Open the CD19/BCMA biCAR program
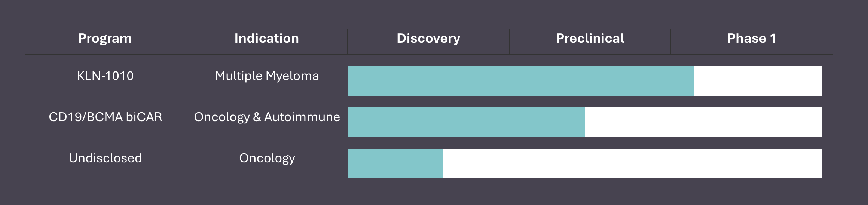The width and height of the screenshot is (868, 205). [105, 117]
